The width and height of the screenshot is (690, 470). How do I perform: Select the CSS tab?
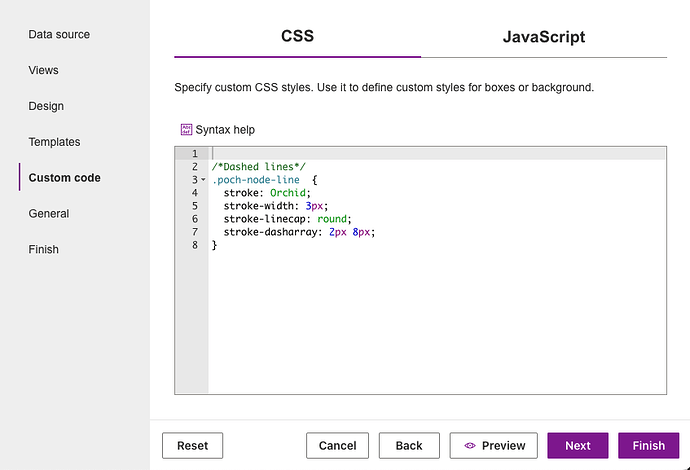pyautogui.click(x=297, y=37)
